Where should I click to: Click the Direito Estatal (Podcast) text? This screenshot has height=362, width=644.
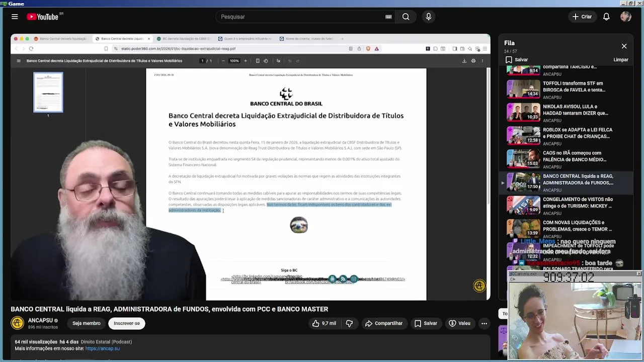(106, 342)
